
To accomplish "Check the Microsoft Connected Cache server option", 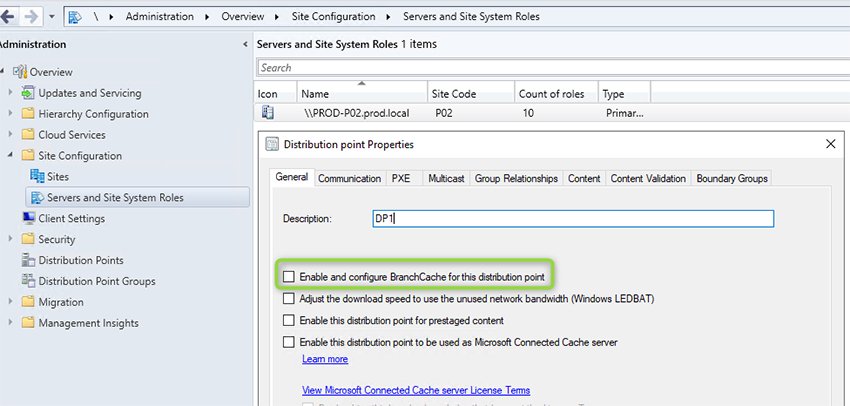I will [x=289, y=342].
